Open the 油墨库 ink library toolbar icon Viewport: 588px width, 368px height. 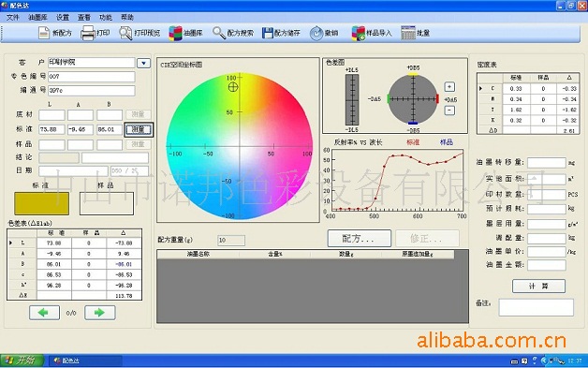click(x=175, y=33)
